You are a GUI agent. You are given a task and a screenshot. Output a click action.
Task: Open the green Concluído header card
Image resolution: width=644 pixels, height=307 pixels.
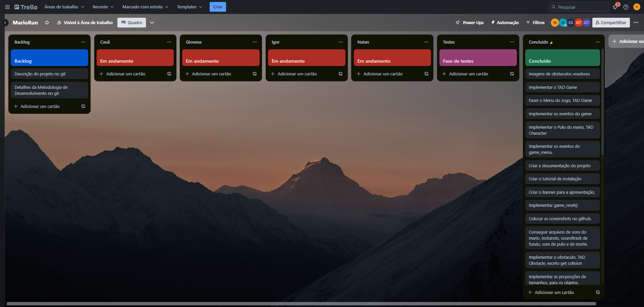pos(562,58)
